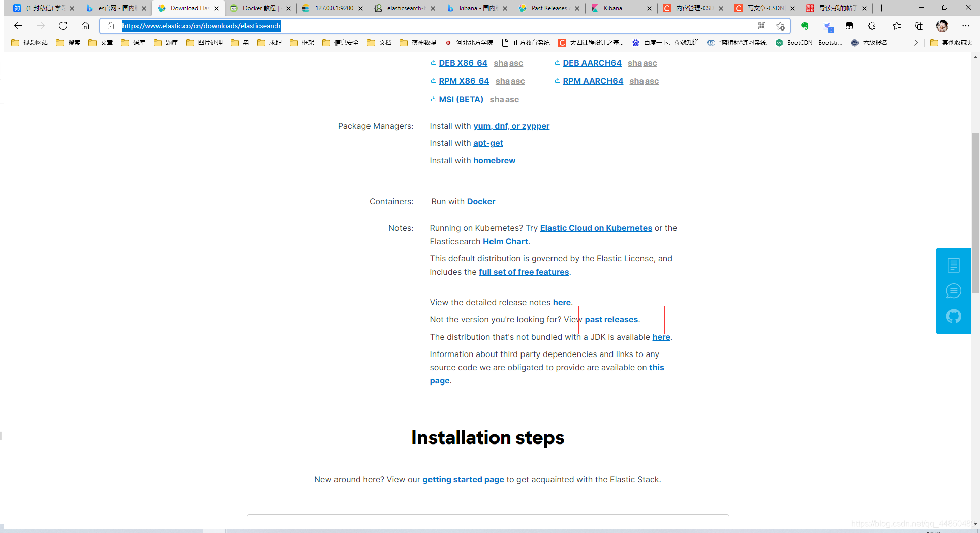
Task: Open Elastic Cloud on Kubernetes link
Action: pyautogui.click(x=596, y=228)
